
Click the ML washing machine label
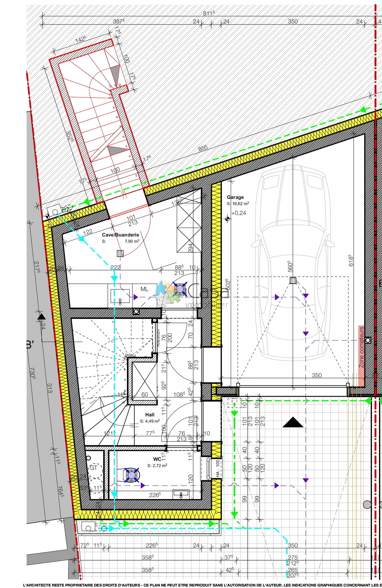[144, 289]
